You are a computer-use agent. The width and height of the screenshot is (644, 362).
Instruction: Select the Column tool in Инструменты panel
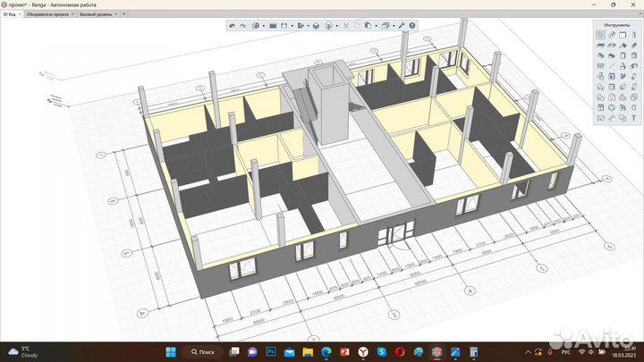click(x=633, y=35)
